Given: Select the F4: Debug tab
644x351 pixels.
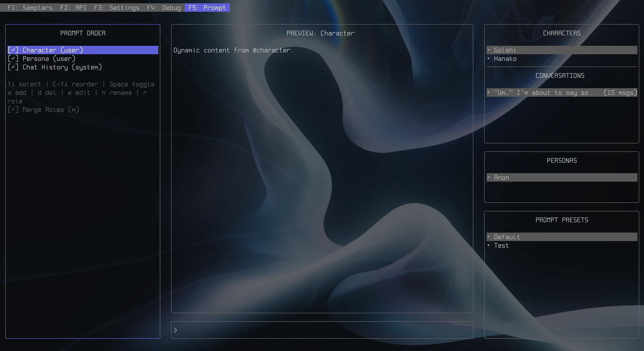Looking at the screenshot, I should [164, 8].
